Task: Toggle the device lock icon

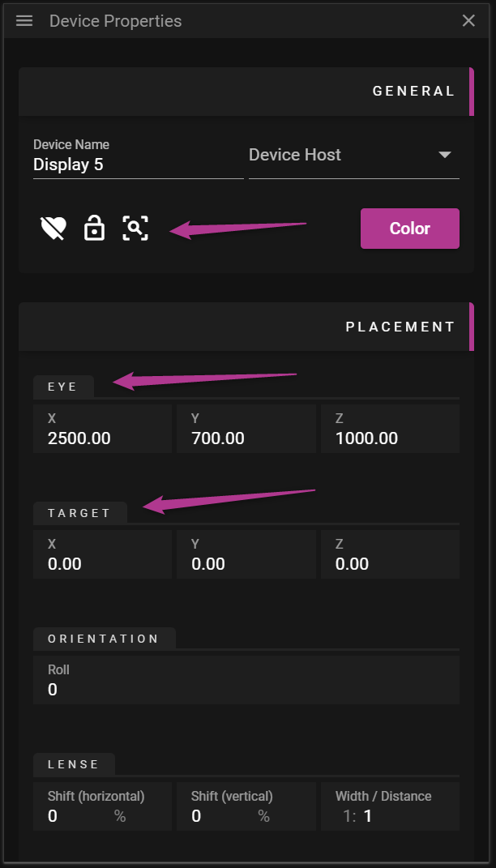Action: tap(95, 229)
